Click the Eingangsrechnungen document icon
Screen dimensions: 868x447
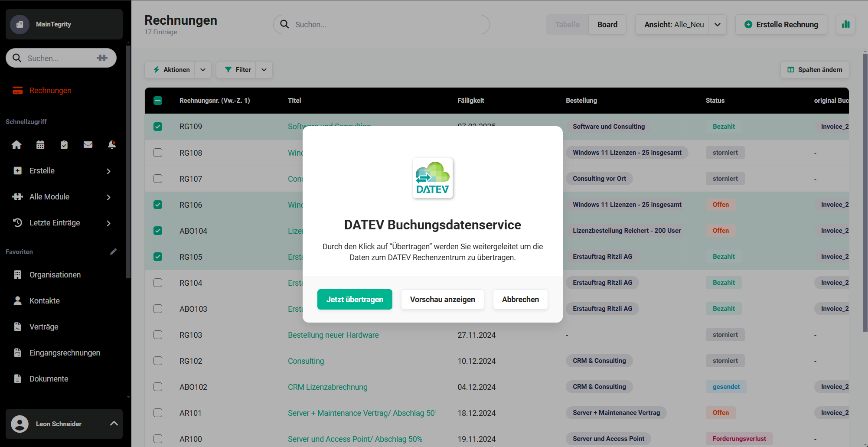(18, 353)
